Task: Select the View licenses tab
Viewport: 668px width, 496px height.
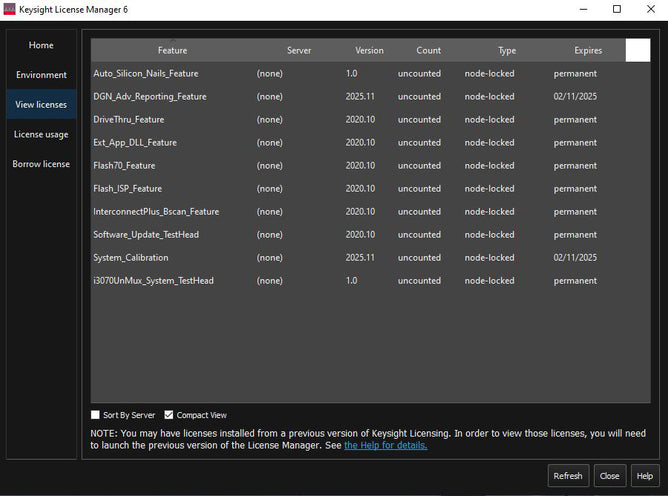Action: point(41,104)
